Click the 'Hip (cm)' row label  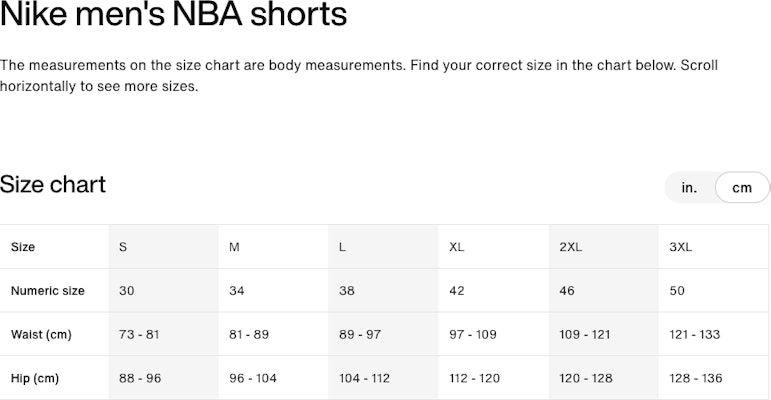click(35, 378)
